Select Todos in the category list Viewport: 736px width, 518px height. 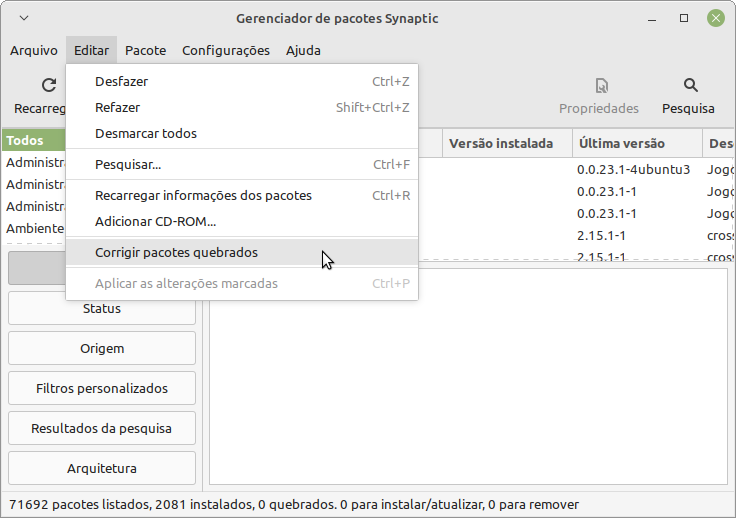coord(34,140)
